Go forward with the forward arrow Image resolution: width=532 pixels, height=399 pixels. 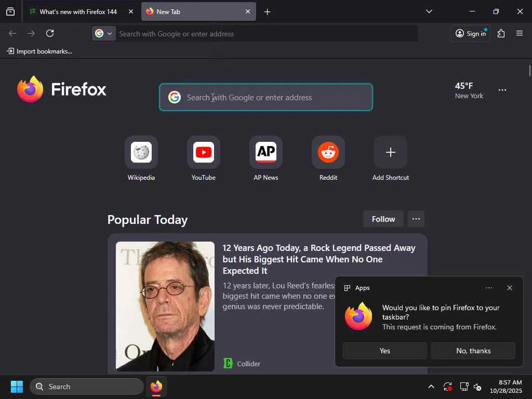[x=31, y=33]
